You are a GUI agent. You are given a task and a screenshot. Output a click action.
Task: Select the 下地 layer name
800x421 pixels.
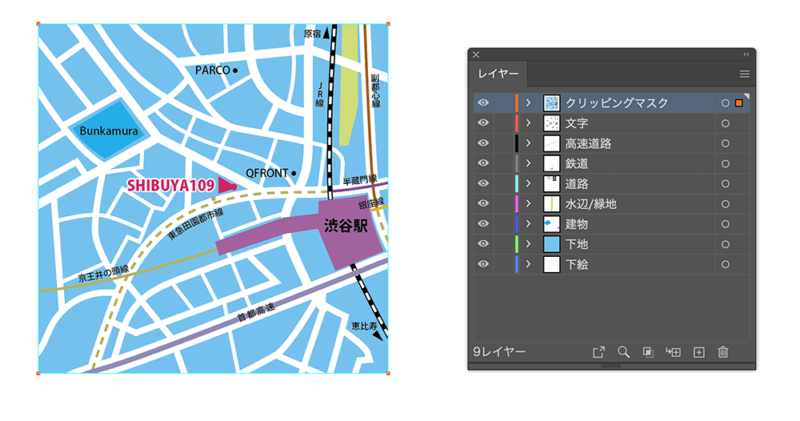pyautogui.click(x=577, y=244)
